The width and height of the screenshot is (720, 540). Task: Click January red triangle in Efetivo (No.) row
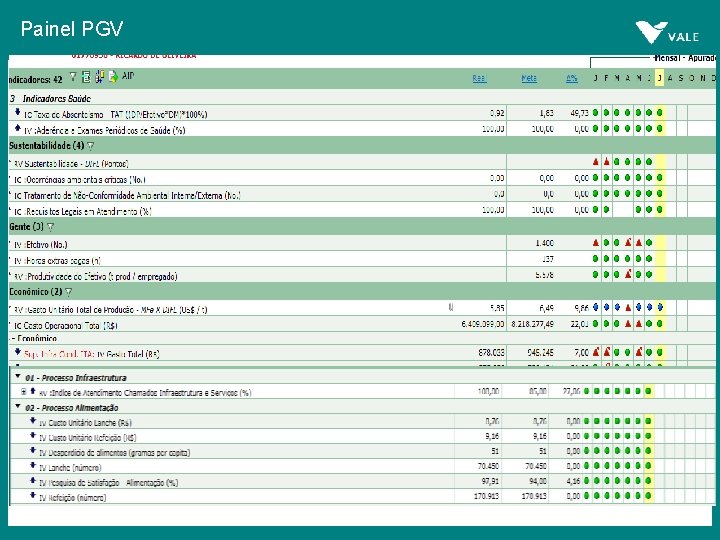[x=596, y=242]
